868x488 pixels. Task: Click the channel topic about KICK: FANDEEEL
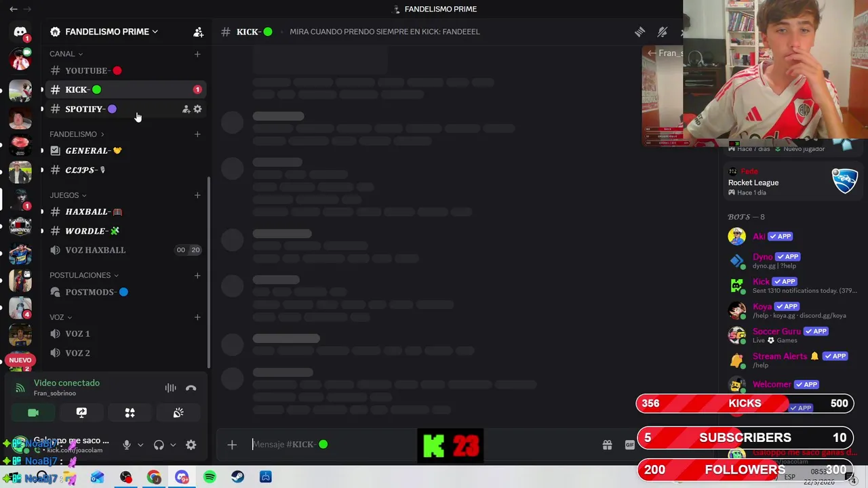(384, 32)
